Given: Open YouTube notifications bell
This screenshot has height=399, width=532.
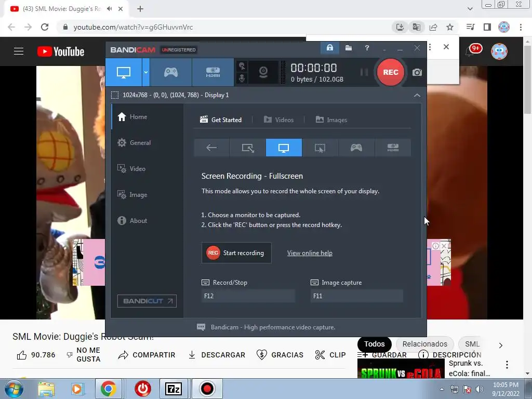Looking at the screenshot, I should [470, 51].
